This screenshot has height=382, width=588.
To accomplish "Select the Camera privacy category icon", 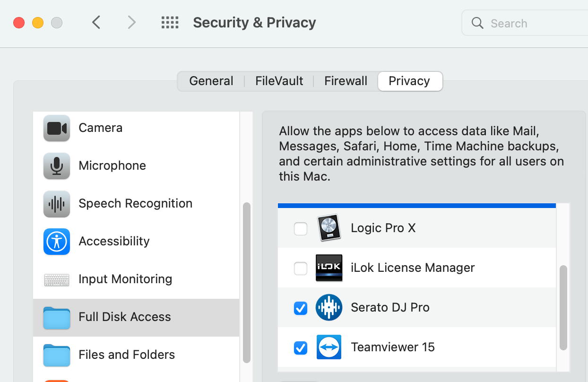I will 56,128.
